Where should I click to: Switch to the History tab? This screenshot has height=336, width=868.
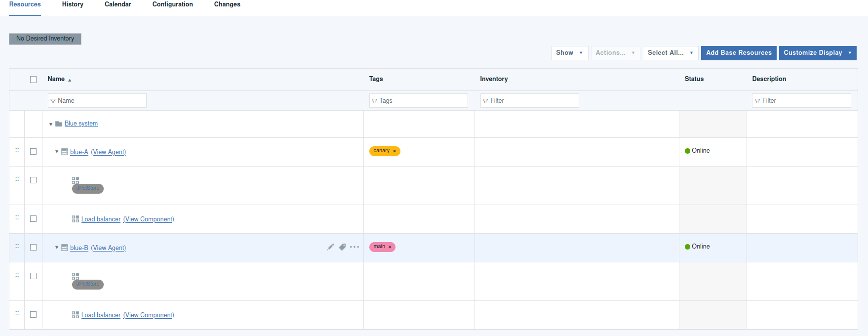(73, 4)
